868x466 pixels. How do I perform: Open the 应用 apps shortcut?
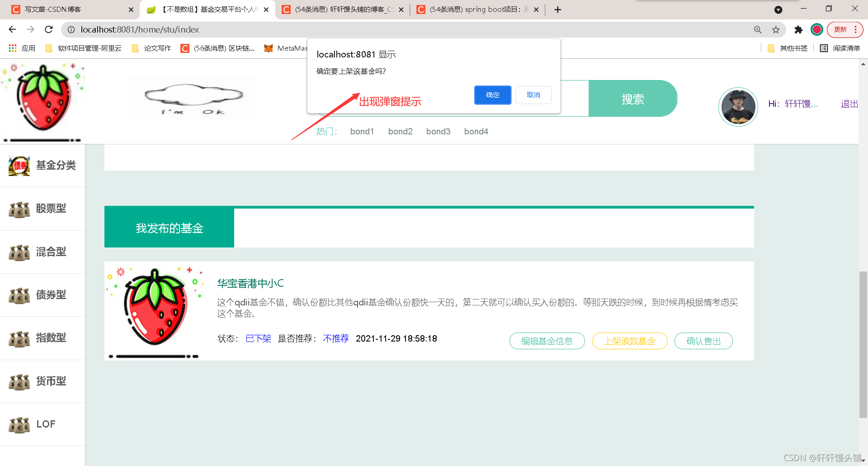pos(22,48)
